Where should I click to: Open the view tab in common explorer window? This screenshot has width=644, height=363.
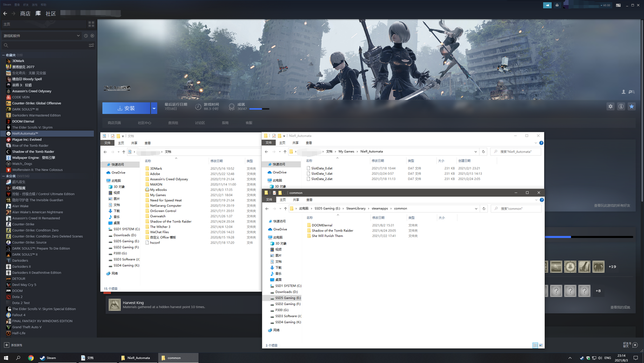tap(309, 200)
